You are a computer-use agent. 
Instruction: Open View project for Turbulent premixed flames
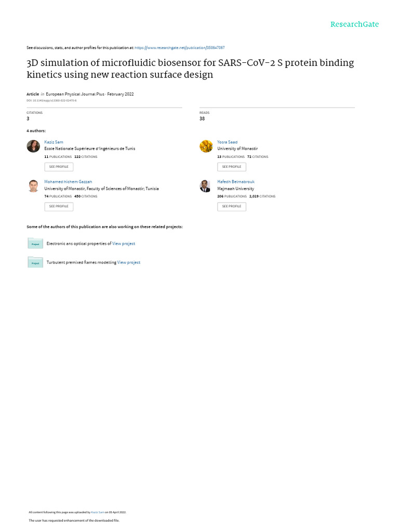[x=129, y=262]
